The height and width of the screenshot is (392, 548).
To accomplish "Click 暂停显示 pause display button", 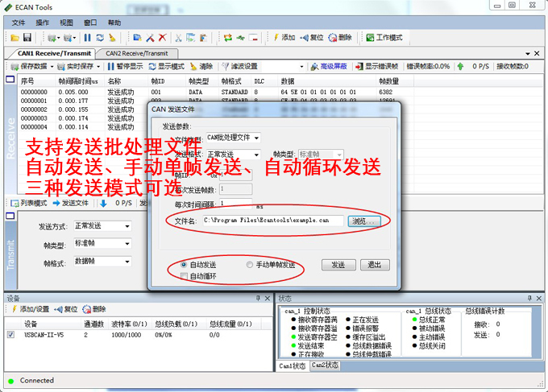I will 124,66.
